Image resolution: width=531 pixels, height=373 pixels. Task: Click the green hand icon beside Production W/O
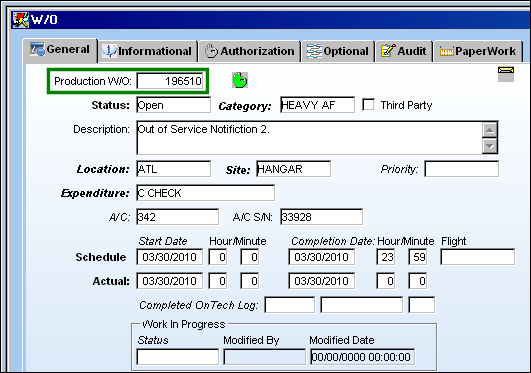pos(240,80)
